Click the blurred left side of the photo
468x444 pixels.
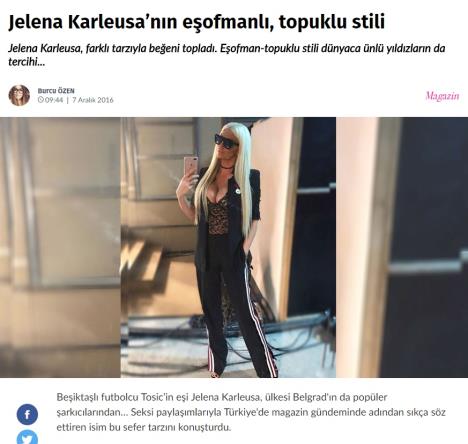tap(60, 247)
